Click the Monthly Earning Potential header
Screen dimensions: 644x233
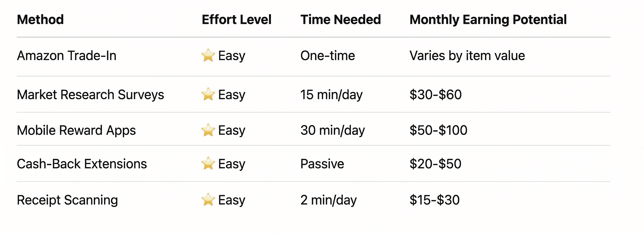(488, 20)
